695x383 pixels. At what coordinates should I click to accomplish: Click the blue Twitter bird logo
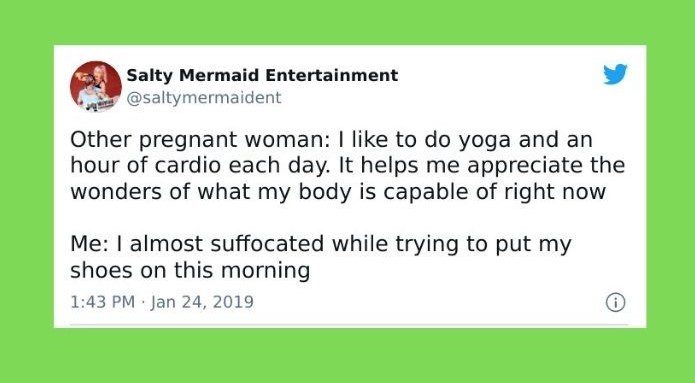pos(615,74)
